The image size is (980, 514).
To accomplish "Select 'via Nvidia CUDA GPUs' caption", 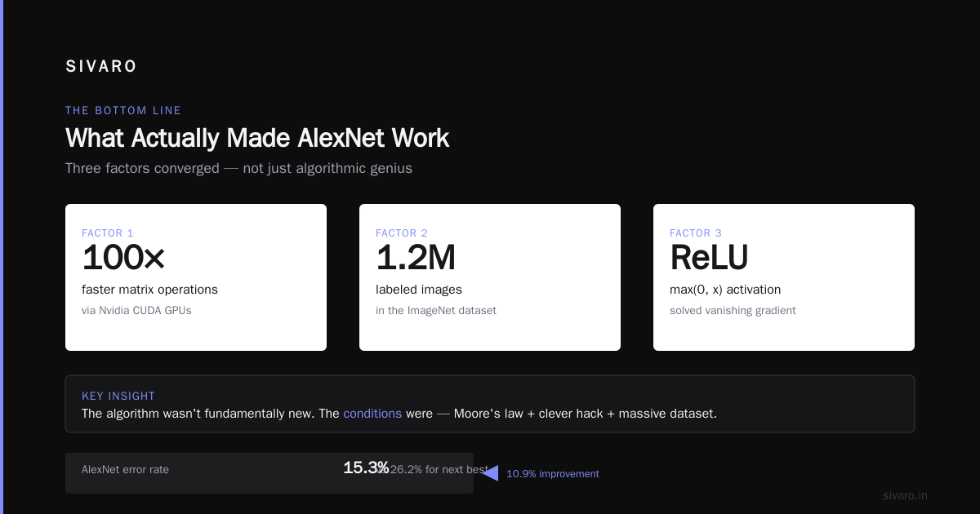I will coord(136,311).
